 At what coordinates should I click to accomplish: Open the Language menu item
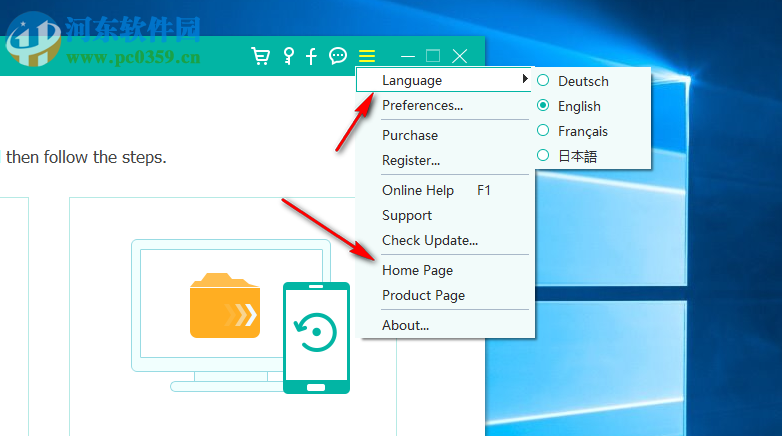[443, 80]
